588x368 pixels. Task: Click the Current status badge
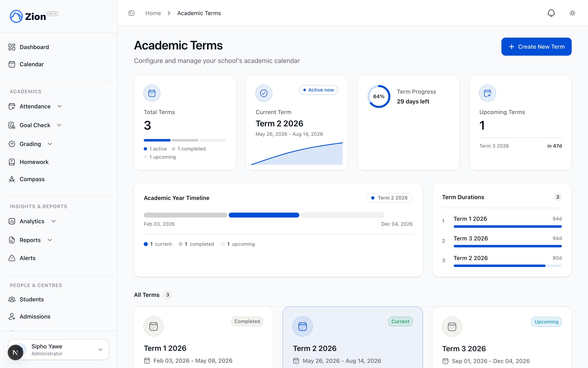point(400,322)
